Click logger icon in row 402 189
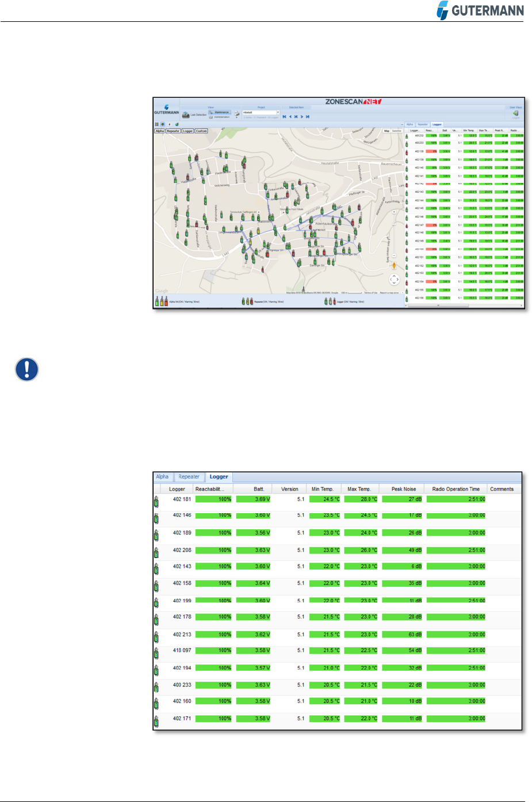The height and width of the screenshot is (802, 532). [x=156, y=535]
